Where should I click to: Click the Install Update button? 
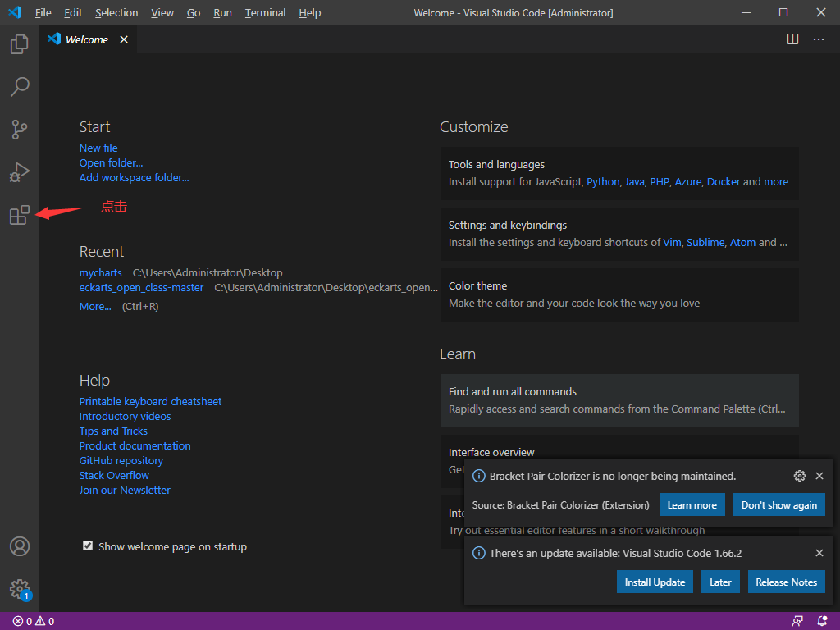655,582
